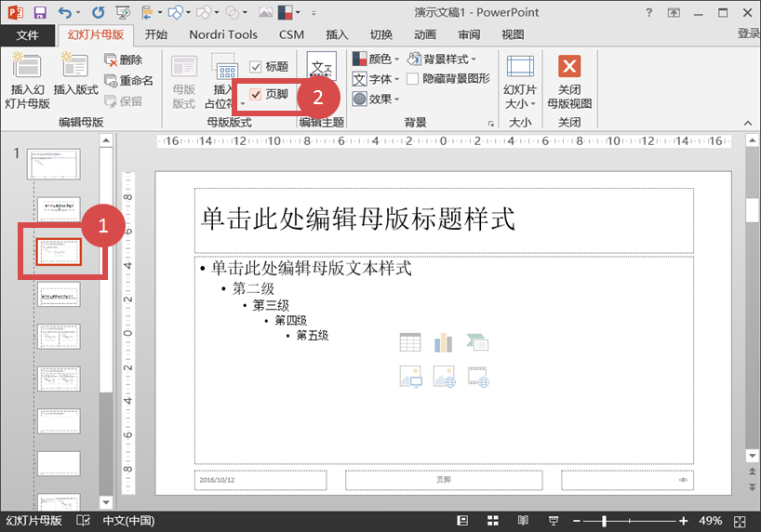Open the 颜色 (Colors) dropdown
The image size is (761, 532).
377,60
